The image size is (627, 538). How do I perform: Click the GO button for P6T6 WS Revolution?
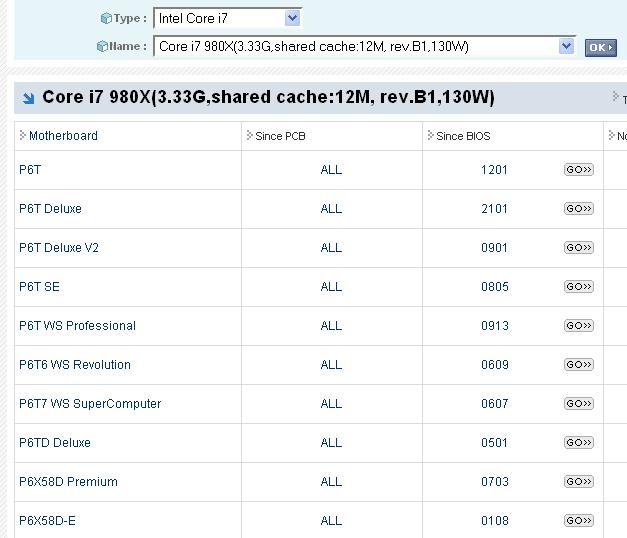tap(579, 364)
